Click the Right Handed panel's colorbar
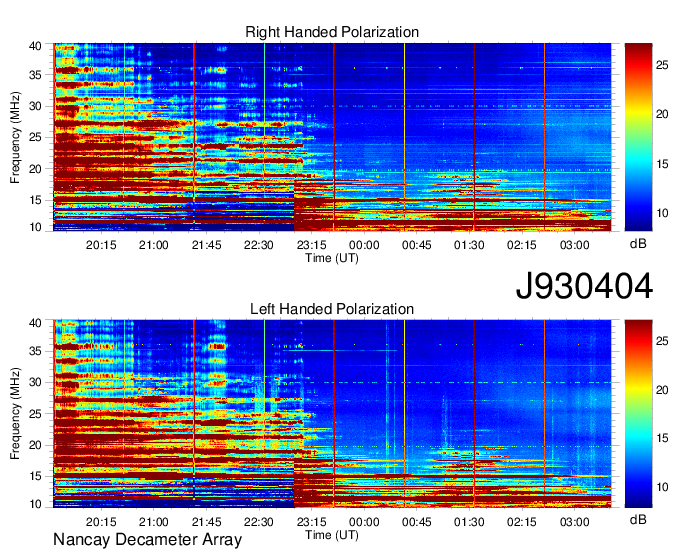Viewport: 680px width, 552px height. [638, 137]
